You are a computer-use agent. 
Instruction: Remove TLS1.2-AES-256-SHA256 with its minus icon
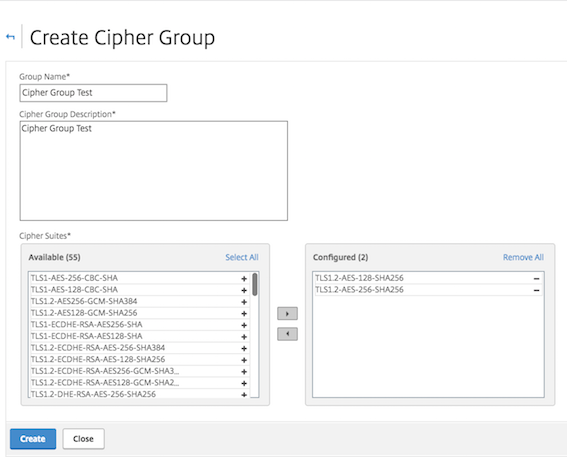tap(537, 290)
